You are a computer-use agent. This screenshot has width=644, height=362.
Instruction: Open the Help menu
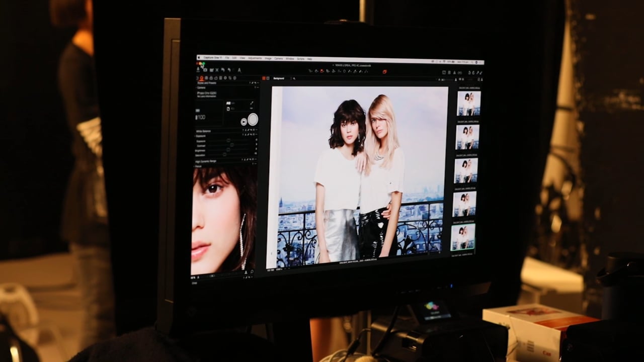[309, 58]
